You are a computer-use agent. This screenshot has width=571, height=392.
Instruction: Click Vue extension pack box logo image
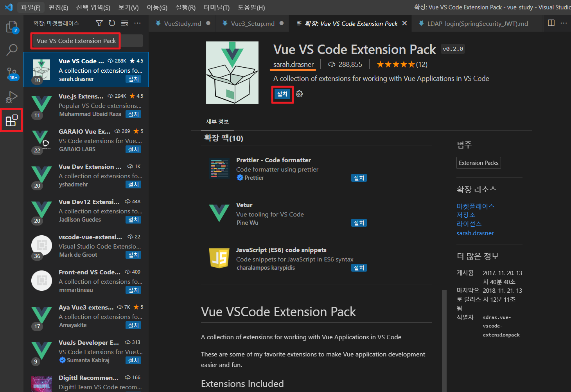[232, 73]
